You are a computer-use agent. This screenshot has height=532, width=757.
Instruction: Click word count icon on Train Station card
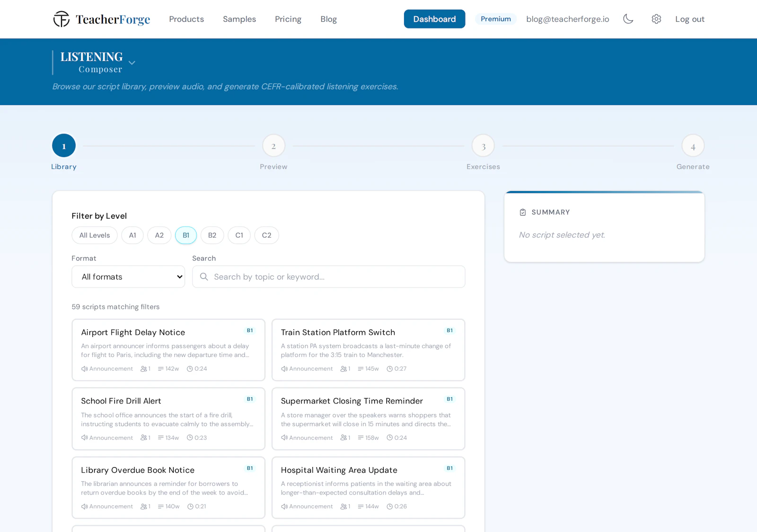pyautogui.click(x=361, y=369)
